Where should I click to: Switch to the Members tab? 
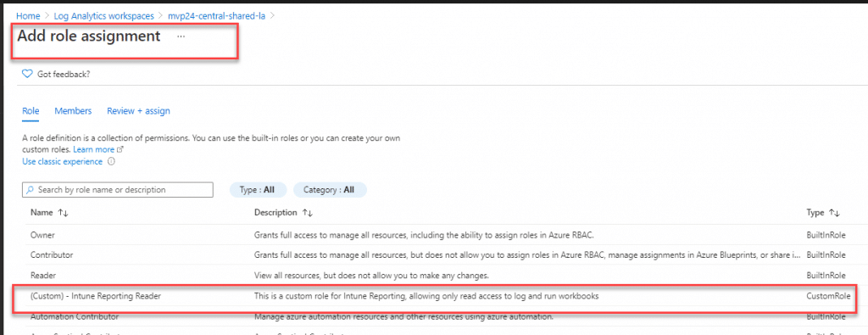pyautogui.click(x=73, y=111)
